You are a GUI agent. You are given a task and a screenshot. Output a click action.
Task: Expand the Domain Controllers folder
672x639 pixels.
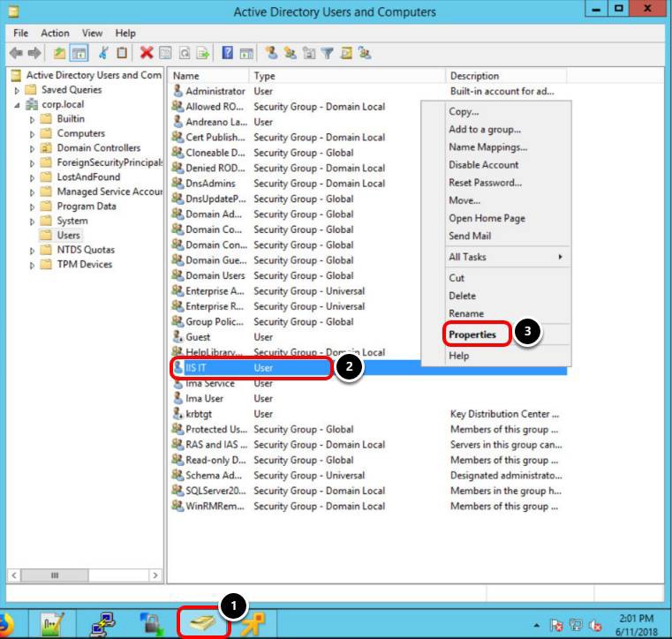[x=32, y=148]
